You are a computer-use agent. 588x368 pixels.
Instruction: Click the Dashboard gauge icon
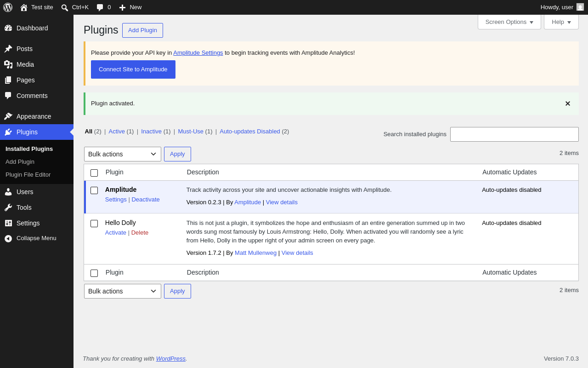[8, 28]
